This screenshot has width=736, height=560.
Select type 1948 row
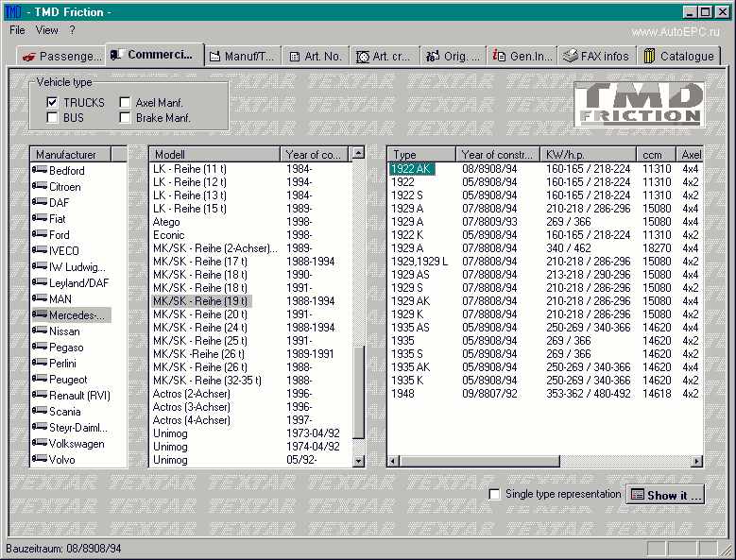click(x=545, y=394)
